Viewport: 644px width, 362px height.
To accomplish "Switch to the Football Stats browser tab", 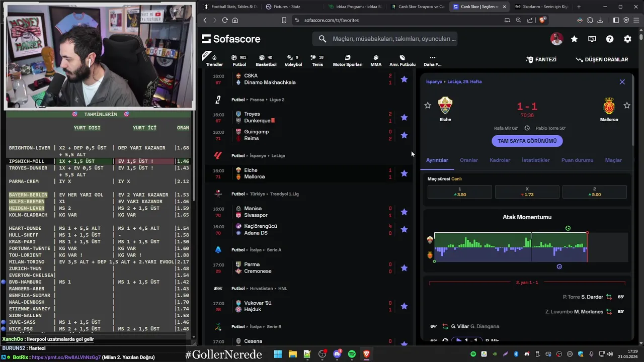I will [229, 7].
